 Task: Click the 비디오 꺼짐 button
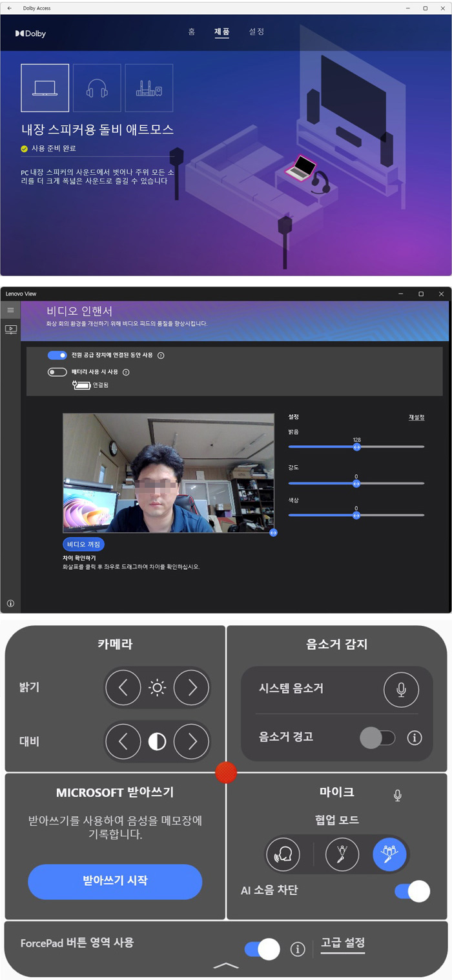[83, 545]
